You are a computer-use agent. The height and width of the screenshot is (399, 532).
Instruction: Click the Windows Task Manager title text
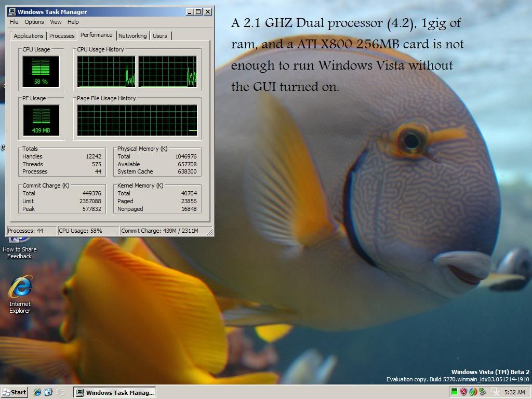(x=52, y=12)
